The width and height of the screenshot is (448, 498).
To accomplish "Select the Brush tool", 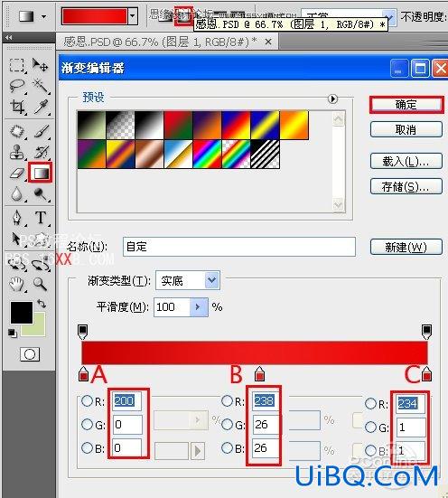I will (x=41, y=131).
